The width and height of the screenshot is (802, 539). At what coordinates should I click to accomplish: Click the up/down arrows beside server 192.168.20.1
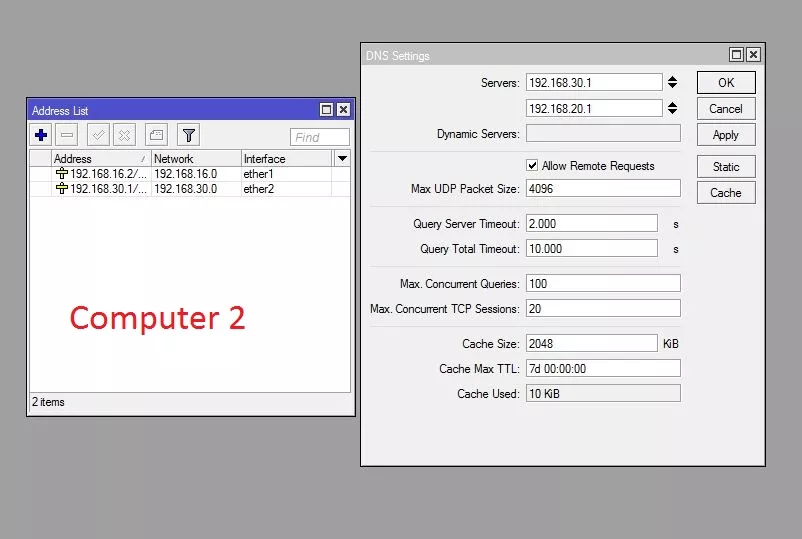(x=673, y=108)
